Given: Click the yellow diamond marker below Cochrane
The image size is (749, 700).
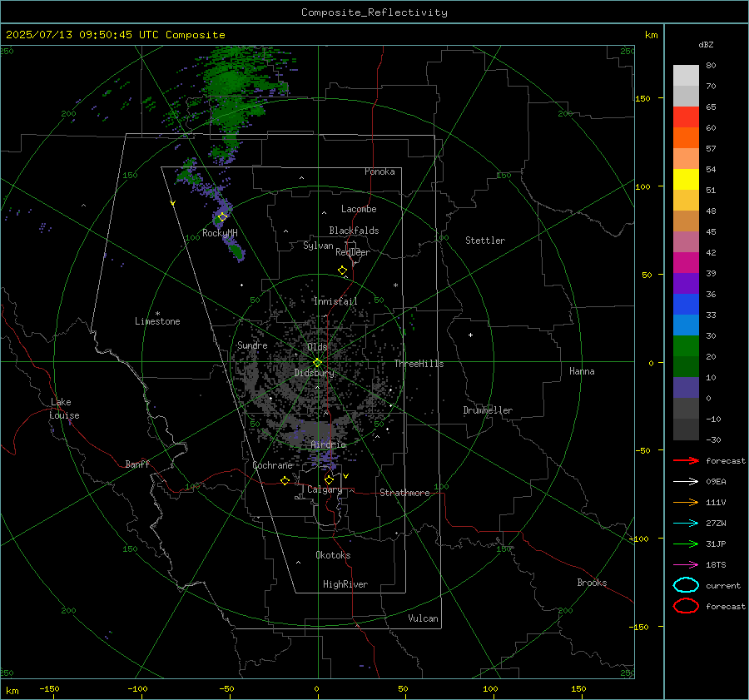Looking at the screenshot, I should (x=285, y=481).
